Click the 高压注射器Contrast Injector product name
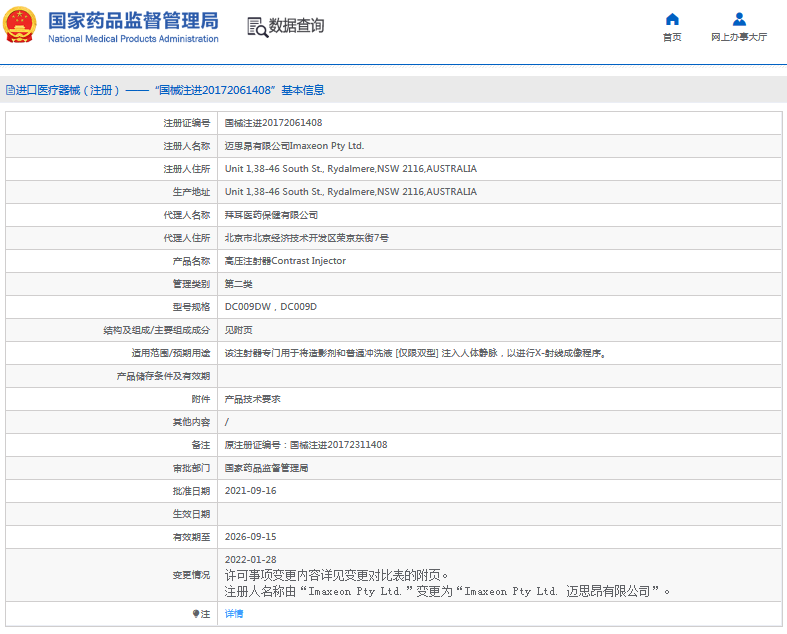Viewport: 787px width, 634px height. pyautogui.click(x=285, y=260)
